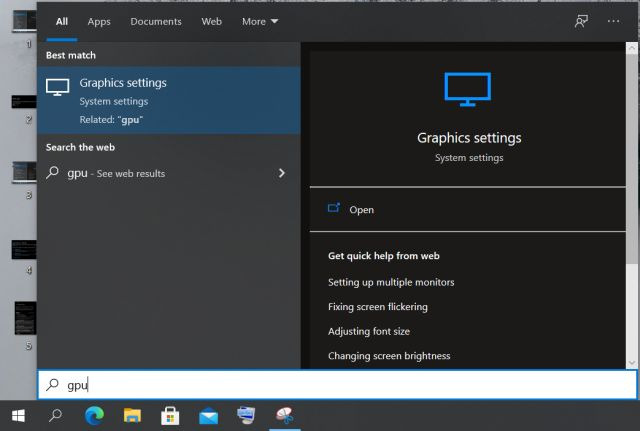
Task: Select thumbnail 3 in background window
Action: pyautogui.click(x=24, y=172)
